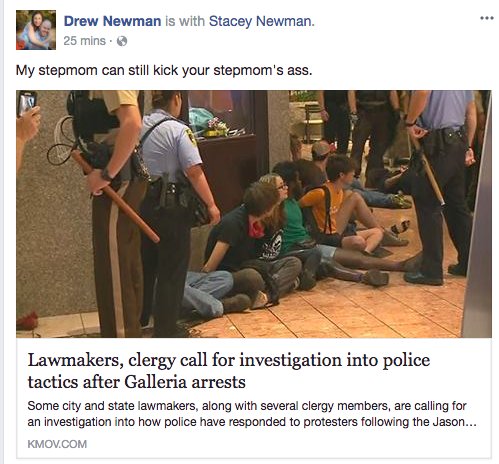The image size is (499, 464).
Task: Click the headline about Galleria arrests
Action: [229, 371]
